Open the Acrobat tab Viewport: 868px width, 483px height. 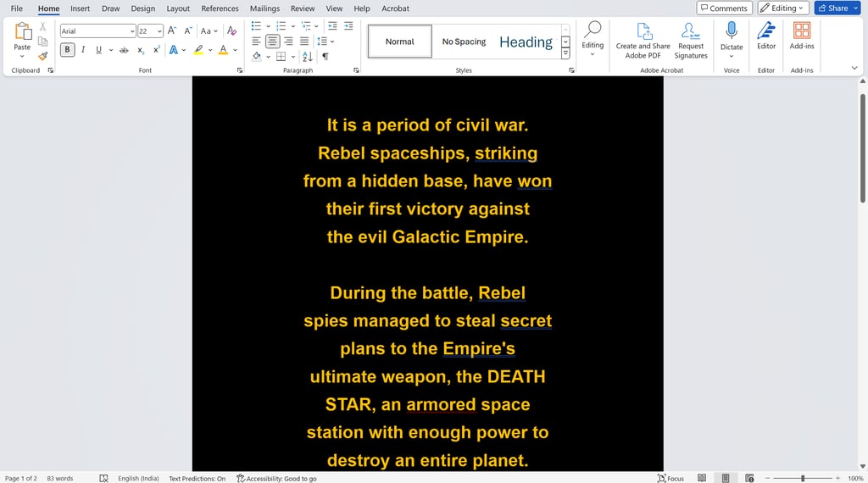[395, 8]
